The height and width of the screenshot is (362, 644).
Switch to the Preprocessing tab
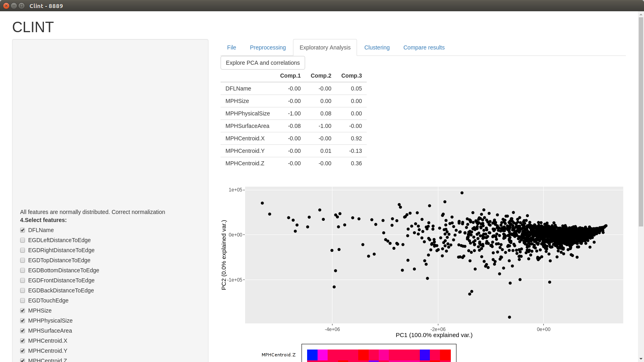click(268, 47)
